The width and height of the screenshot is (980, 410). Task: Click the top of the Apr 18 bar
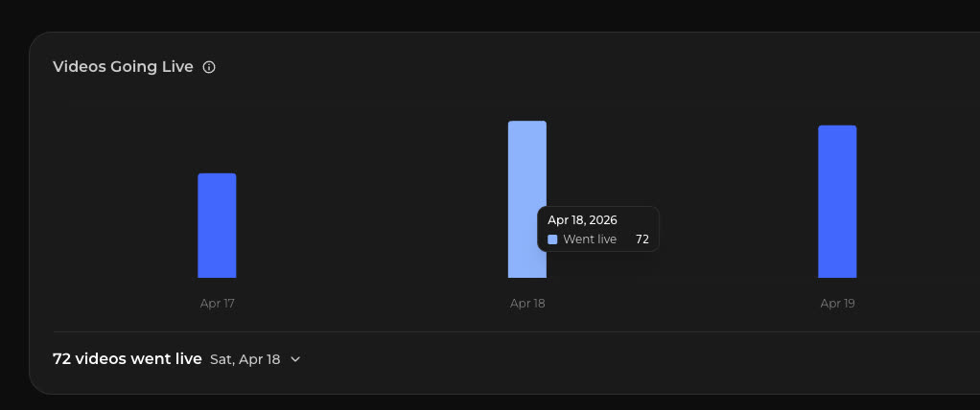[x=526, y=123]
